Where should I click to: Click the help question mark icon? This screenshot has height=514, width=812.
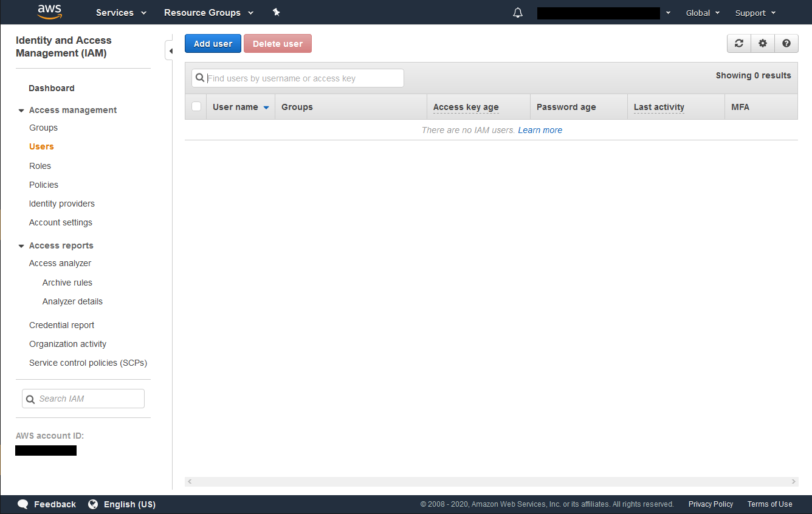click(786, 44)
